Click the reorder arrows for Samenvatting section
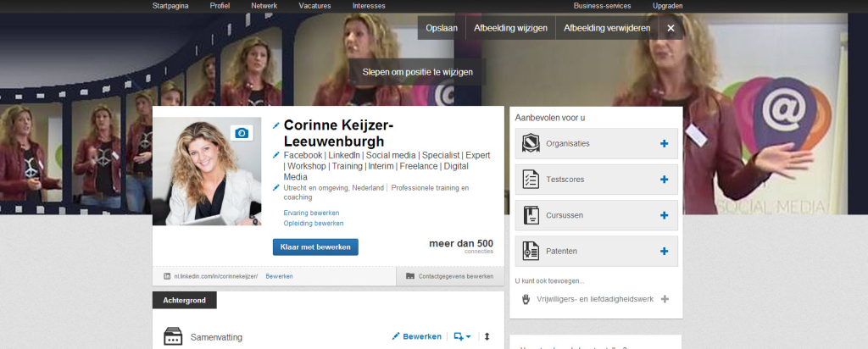The height and width of the screenshot is (349, 868). coord(487,336)
